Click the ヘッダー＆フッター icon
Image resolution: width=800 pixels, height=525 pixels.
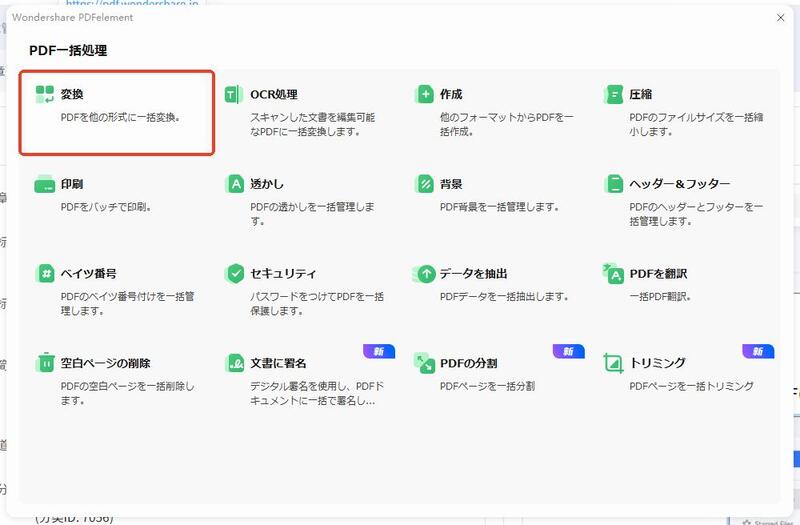pyautogui.click(x=613, y=184)
